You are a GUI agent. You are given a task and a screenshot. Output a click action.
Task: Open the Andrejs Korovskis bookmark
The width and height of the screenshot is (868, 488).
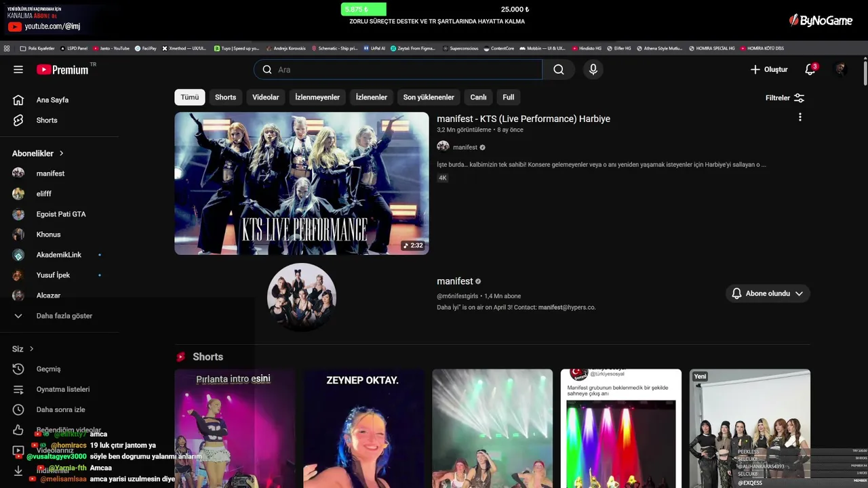pos(285,49)
